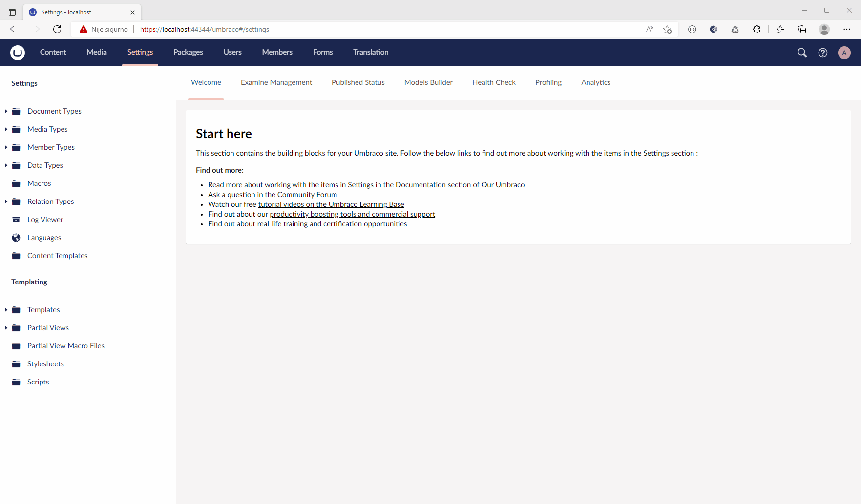
Task: Open training and certification link
Action: [322, 224]
